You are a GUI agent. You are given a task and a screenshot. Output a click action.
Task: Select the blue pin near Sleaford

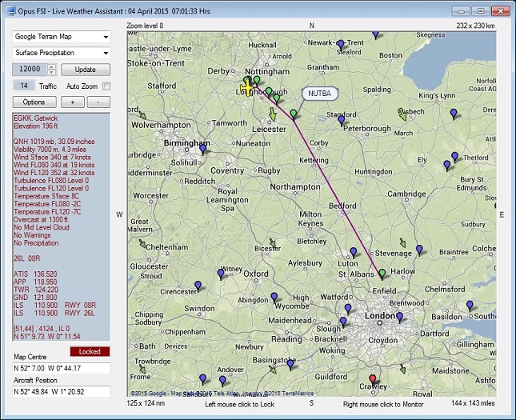[x=341, y=45]
